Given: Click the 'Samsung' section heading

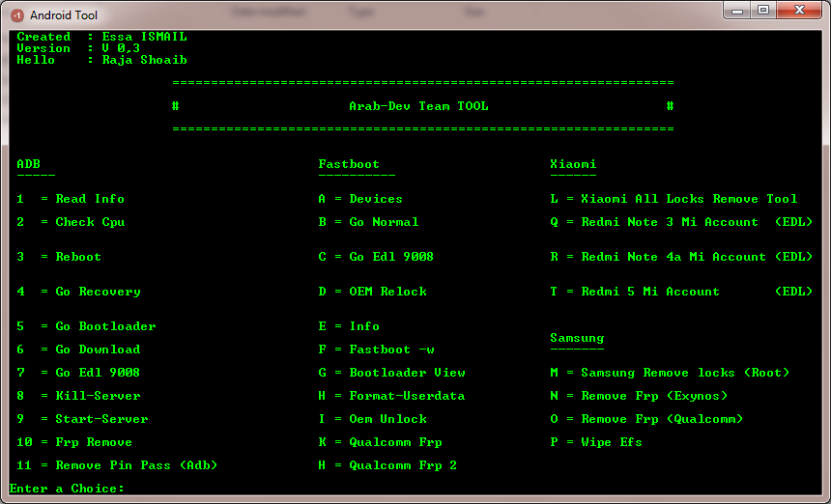Looking at the screenshot, I should coord(577,338).
